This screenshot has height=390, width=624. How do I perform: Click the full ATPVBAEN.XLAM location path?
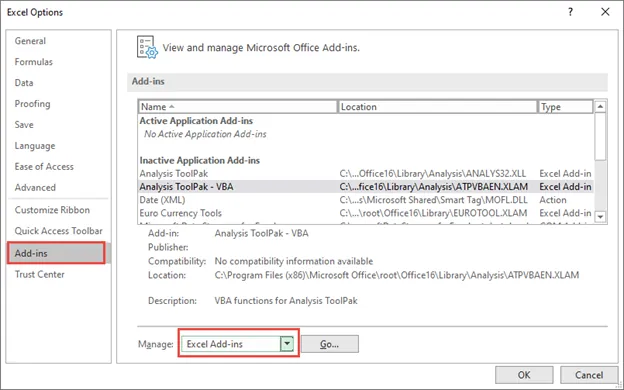pos(397,275)
